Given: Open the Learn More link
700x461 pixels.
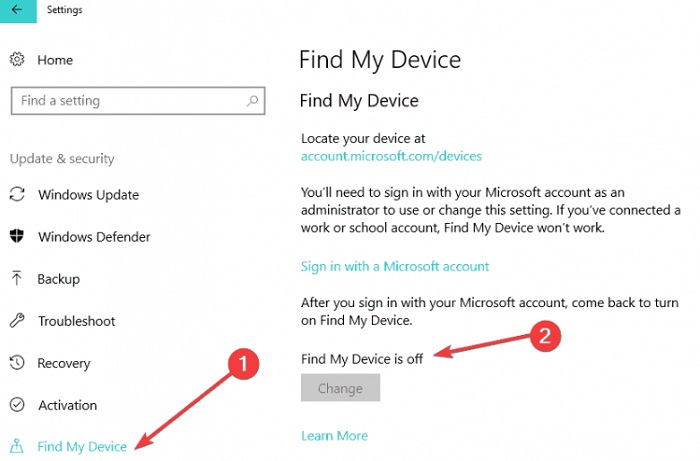Looking at the screenshot, I should 334,436.
